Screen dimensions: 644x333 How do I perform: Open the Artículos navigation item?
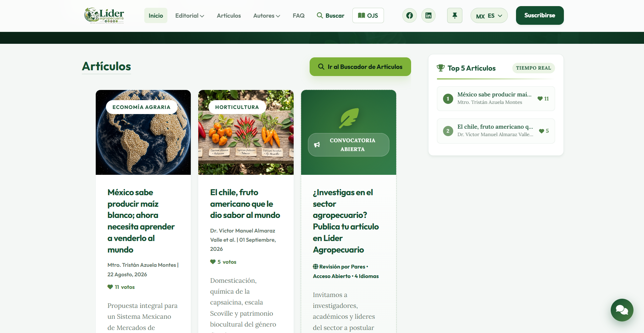229,16
